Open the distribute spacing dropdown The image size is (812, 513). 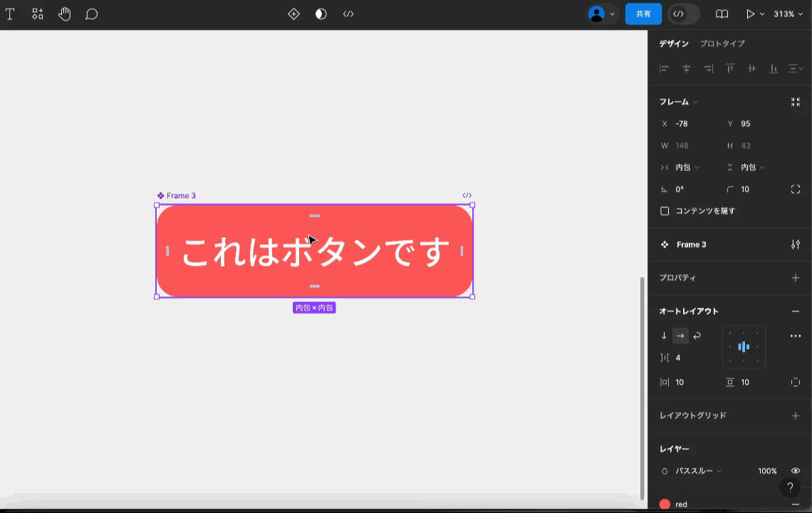(796, 68)
